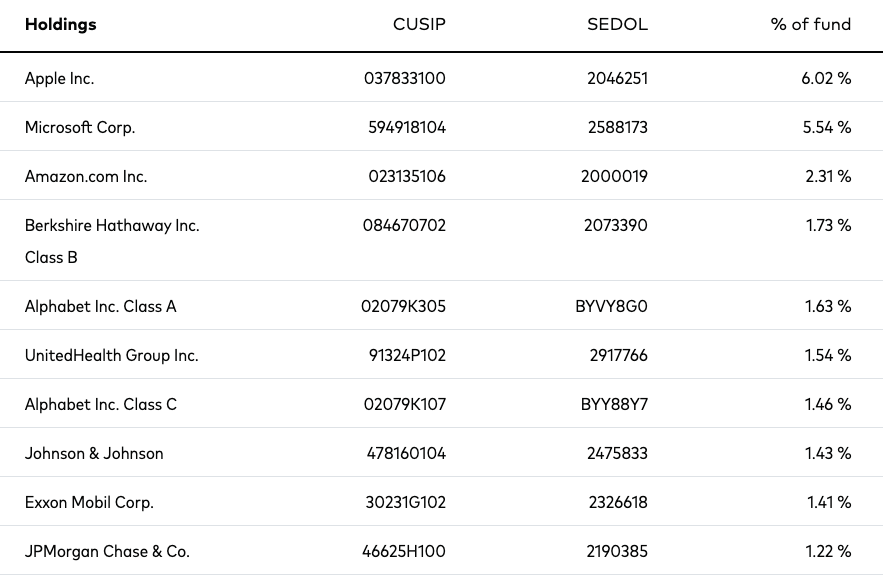This screenshot has width=883, height=581.
Task: Click UnitedHealth Group Inc. holding
Action: [112, 355]
